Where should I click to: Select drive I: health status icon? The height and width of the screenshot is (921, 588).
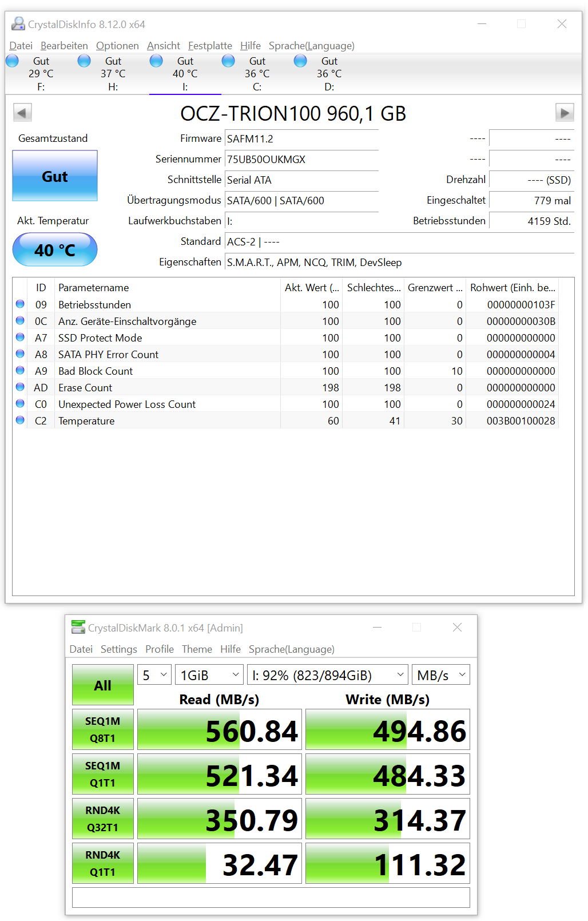tap(156, 61)
